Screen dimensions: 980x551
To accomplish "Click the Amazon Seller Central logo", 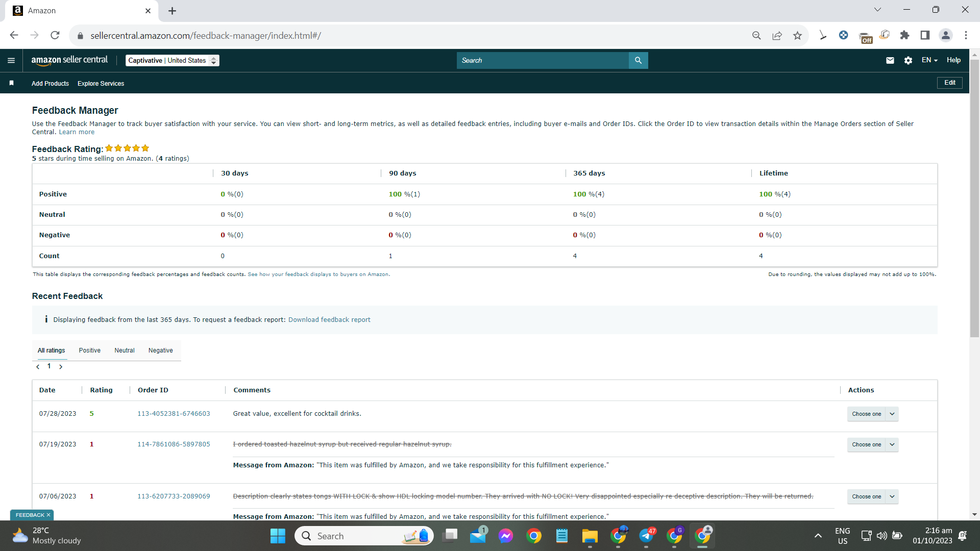I will pyautogui.click(x=69, y=60).
